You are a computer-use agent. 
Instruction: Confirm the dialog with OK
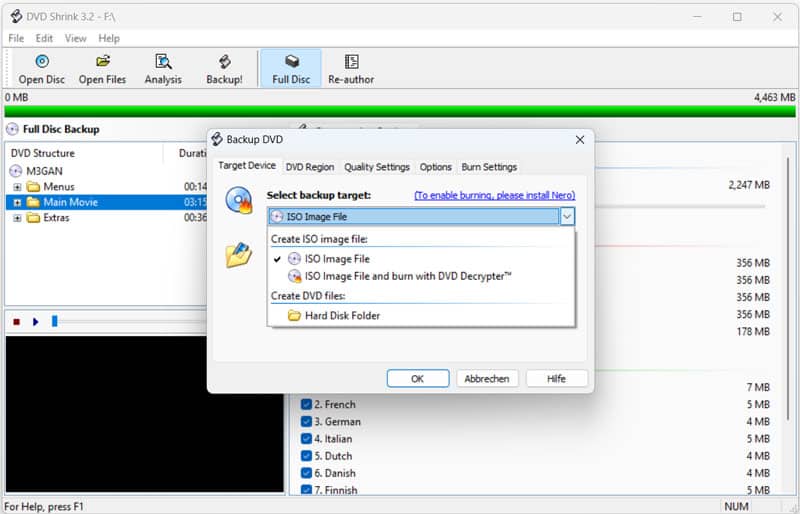tap(418, 379)
